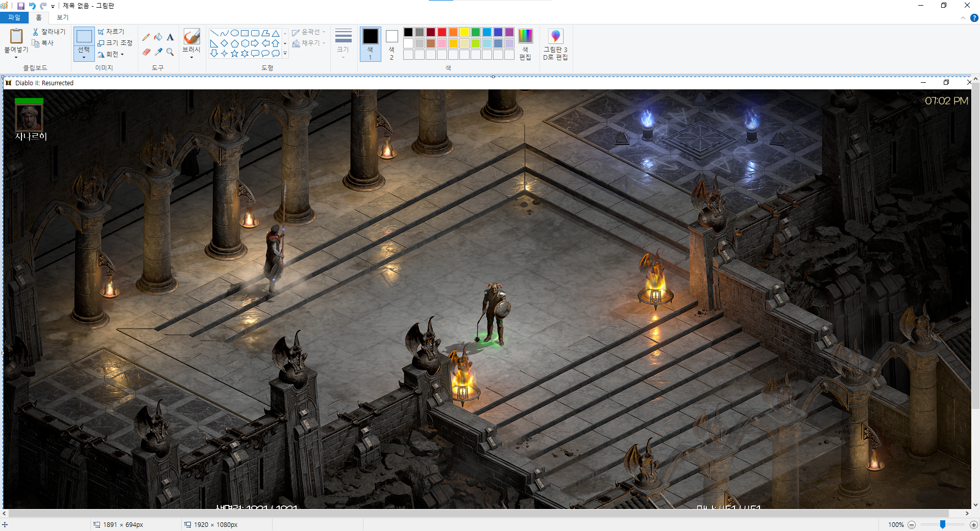Select the Rectangle shape
Image resolution: width=980 pixels, height=531 pixels.
[x=245, y=33]
